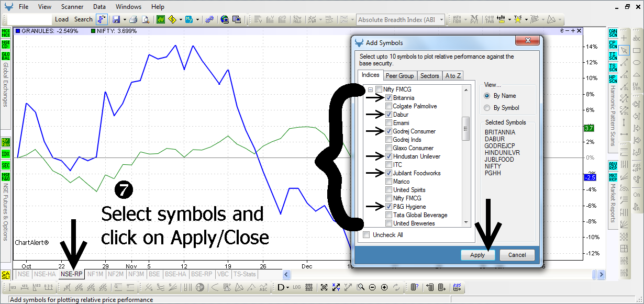Check the Marico checkbox

tap(388, 182)
